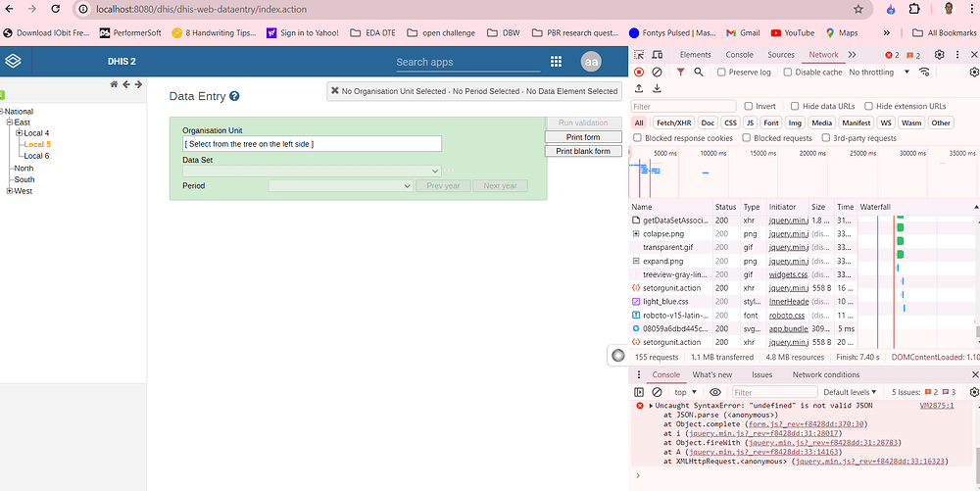Open the No throttling dropdown

879,73
